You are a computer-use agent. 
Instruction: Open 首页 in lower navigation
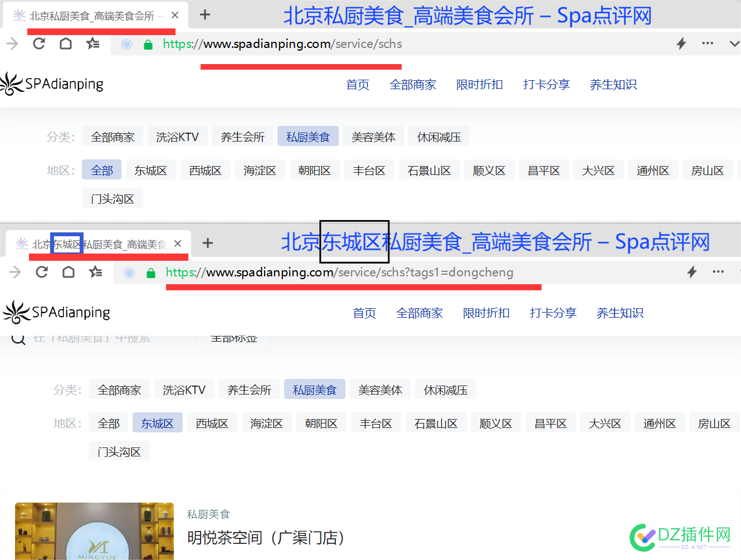364,313
